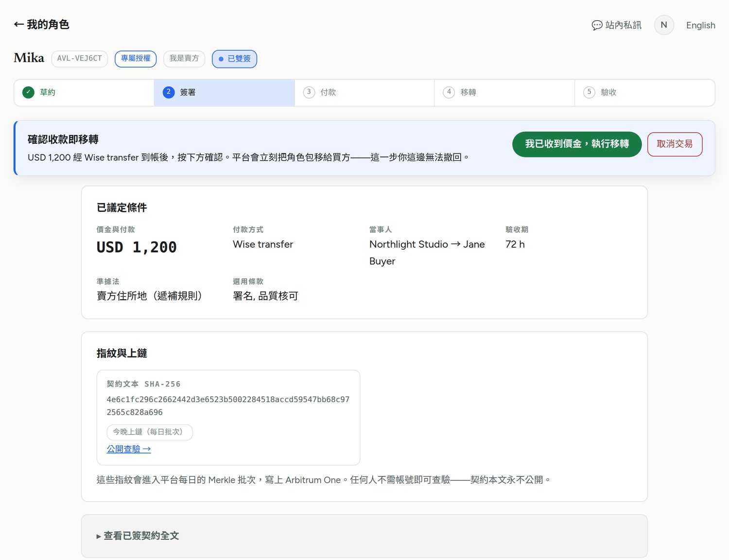This screenshot has width=729, height=560.
Task: Open 站內私訊 messages
Action: coord(616,25)
